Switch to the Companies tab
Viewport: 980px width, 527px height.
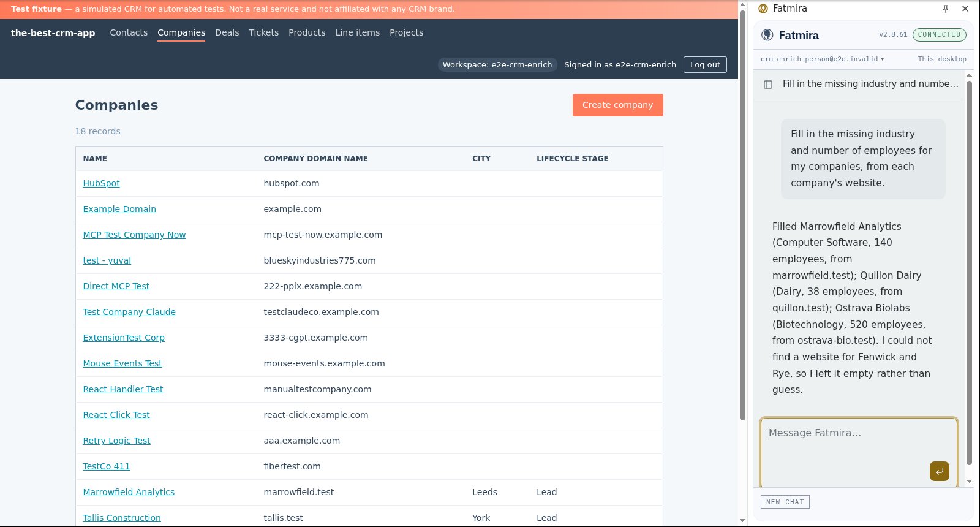(x=181, y=32)
